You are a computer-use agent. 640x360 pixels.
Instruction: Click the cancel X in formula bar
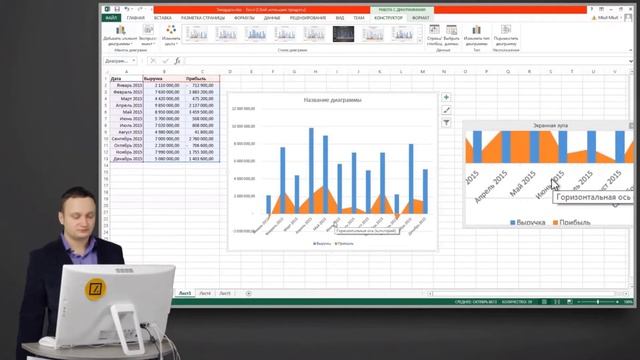pyautogui.click(x=153, y=61)
